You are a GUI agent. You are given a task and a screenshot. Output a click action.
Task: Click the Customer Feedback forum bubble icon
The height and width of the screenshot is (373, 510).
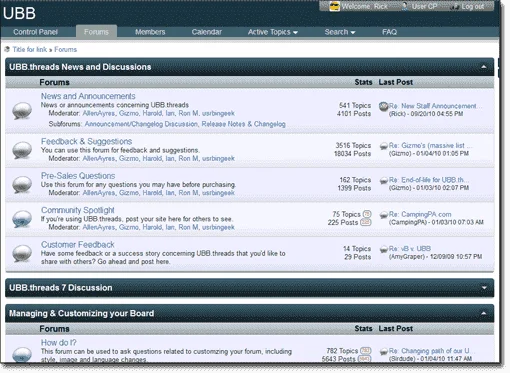tap(22, 253)
